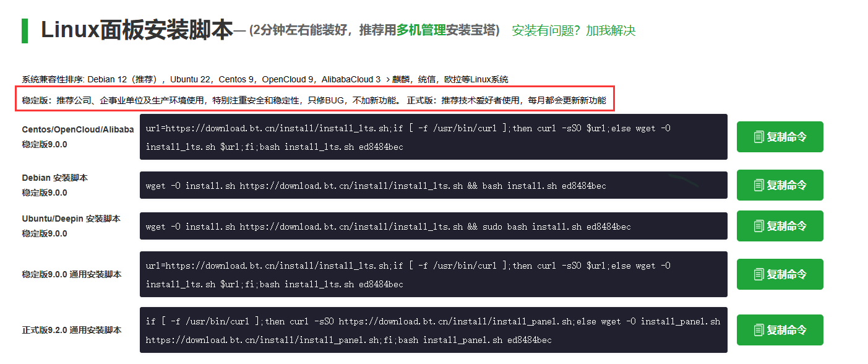Click the 稳定版 description note text

click(x=314, y=100)
